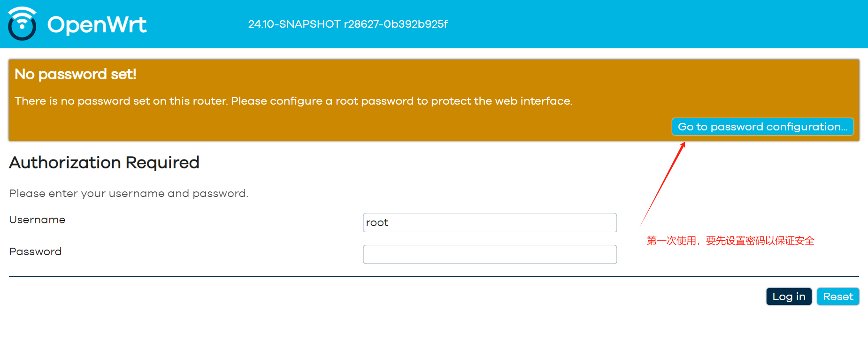Open Go to password configuration

coord(762,127)
